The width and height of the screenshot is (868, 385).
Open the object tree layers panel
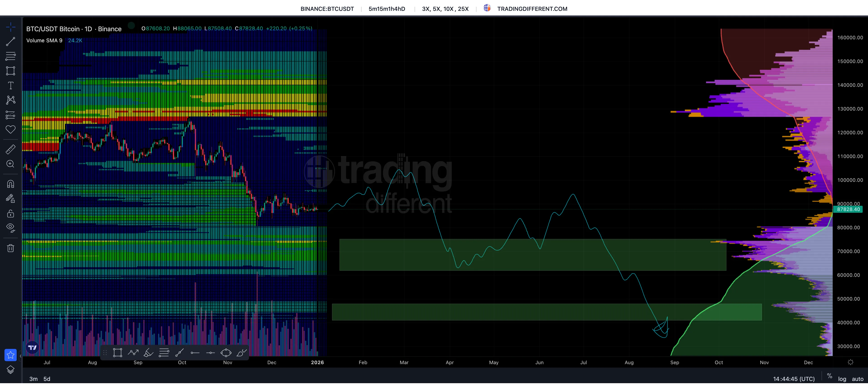(x=10, y=369)
